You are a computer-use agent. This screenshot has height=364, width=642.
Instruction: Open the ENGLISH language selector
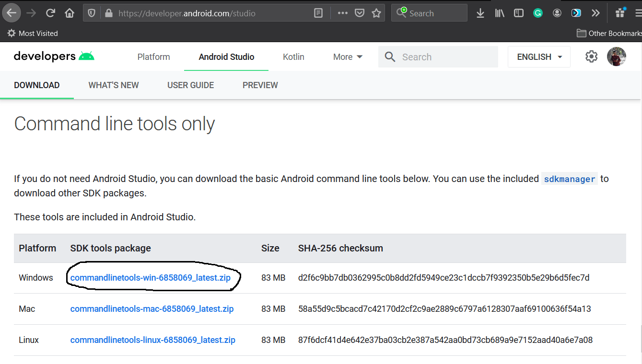coord(538,57)
